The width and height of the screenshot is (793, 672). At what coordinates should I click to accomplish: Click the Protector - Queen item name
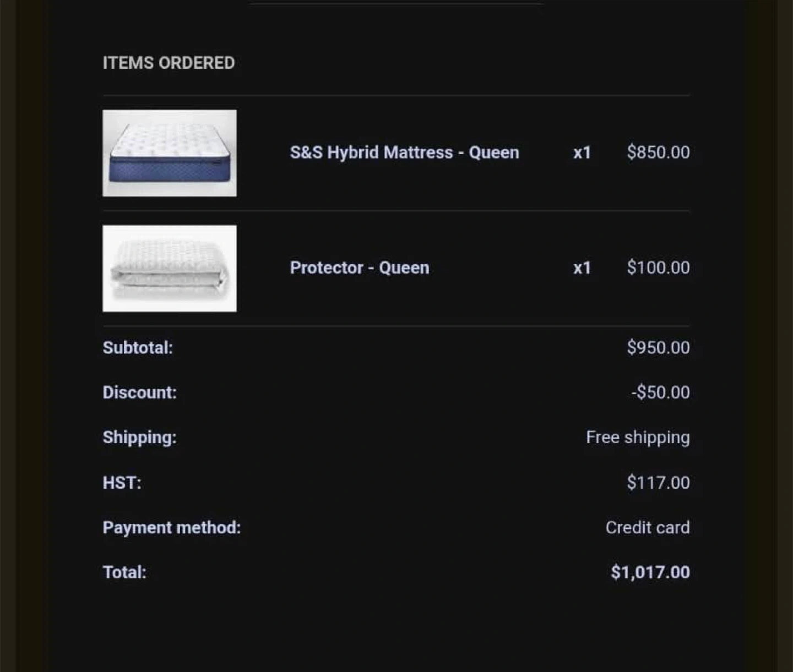point(360,267)
